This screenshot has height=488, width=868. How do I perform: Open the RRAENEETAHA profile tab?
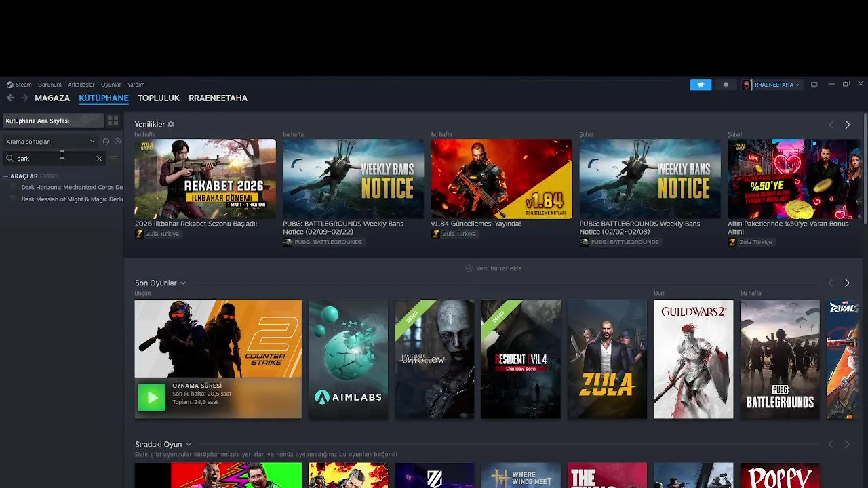[218, 98]
